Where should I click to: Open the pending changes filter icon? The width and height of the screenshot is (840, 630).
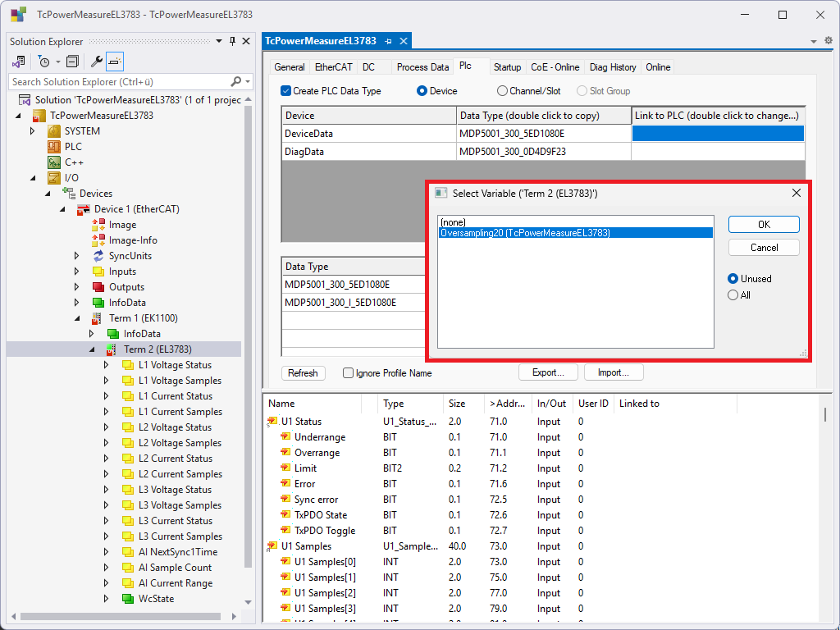[44, 62]
